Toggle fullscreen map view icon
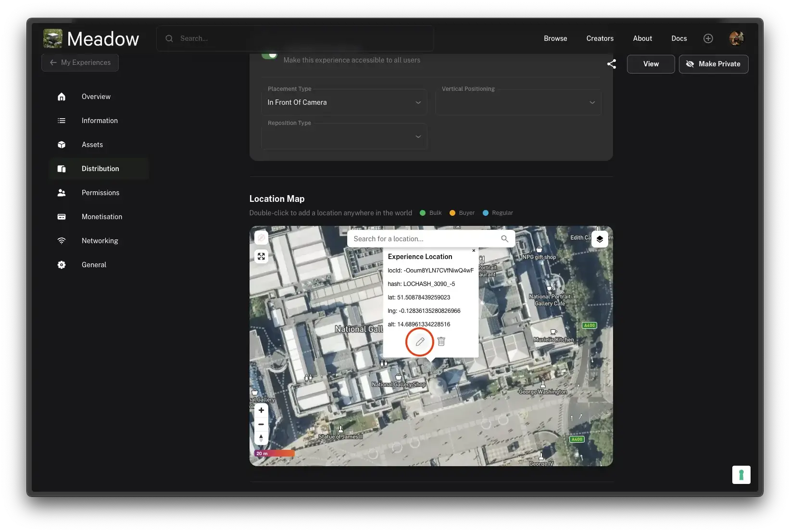This screenshot has height=532, width=790. pyautogui.click(x=261, y=257)
